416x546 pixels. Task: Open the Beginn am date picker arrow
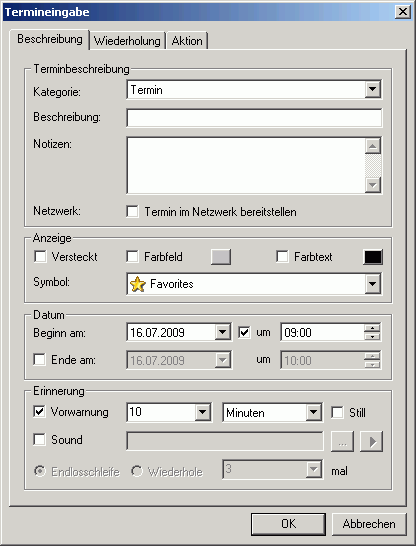coord(222,332)
